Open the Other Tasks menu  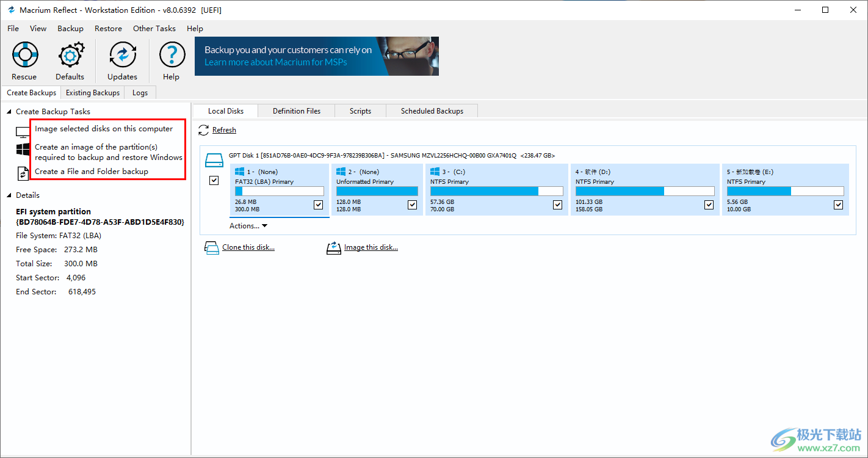(x=154, y=29)
